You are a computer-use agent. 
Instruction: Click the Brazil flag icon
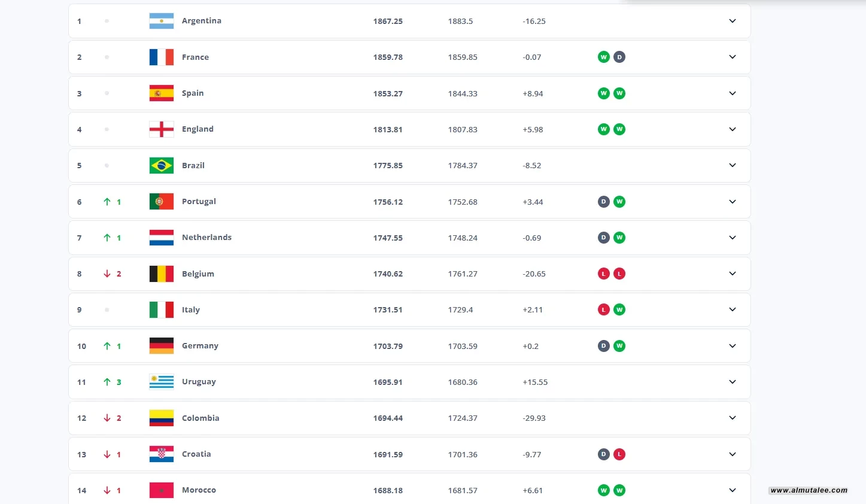[162, 166]
